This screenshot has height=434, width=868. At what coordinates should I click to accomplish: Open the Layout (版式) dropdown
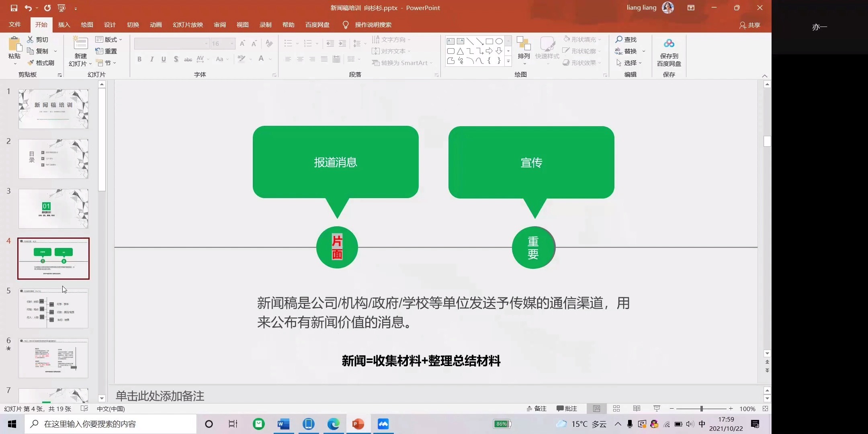(x=108, y=39)
